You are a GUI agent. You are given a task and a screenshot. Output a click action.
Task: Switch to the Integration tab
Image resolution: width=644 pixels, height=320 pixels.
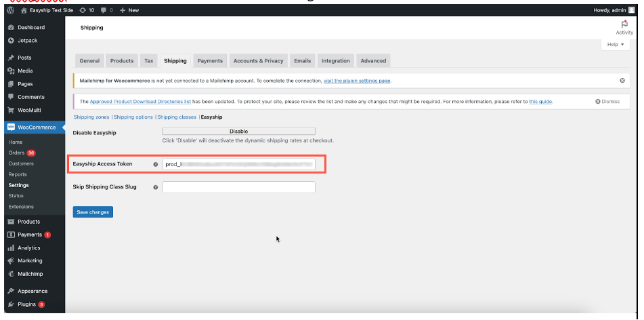[336, 61]
